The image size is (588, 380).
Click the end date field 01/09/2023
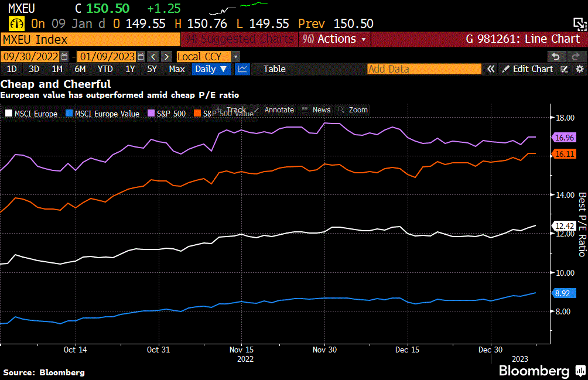(107, 57)
